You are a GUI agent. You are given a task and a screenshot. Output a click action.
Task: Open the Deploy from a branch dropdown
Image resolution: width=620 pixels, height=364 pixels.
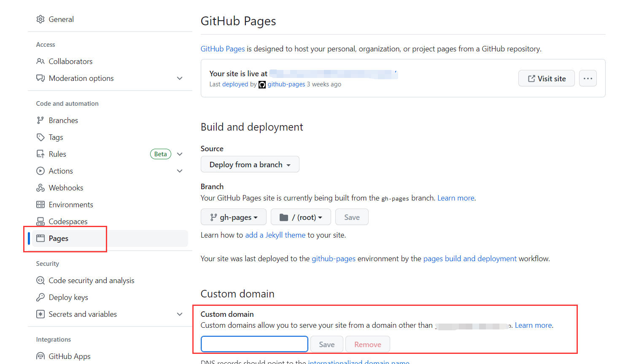250,164
